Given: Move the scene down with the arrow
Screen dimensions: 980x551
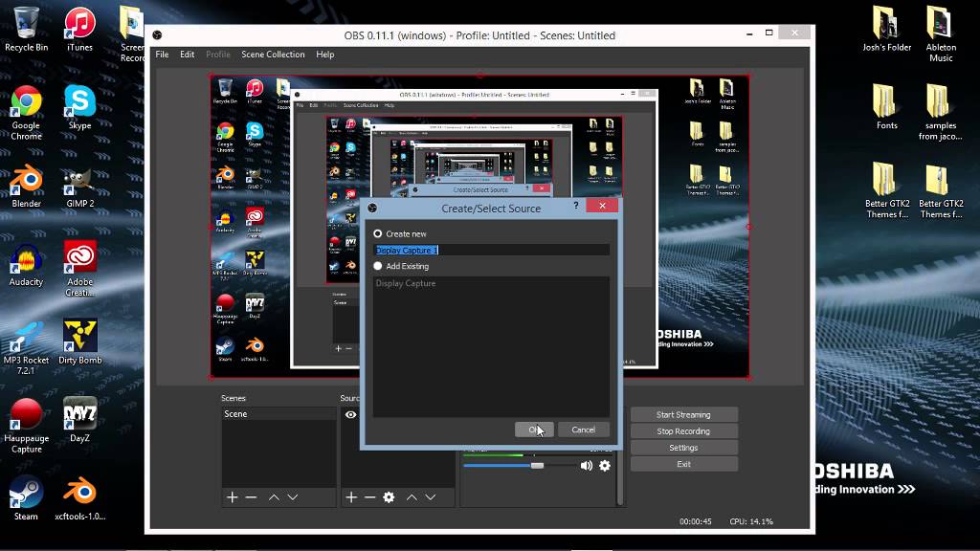Looking at the screenshot, I should [293, 497].
